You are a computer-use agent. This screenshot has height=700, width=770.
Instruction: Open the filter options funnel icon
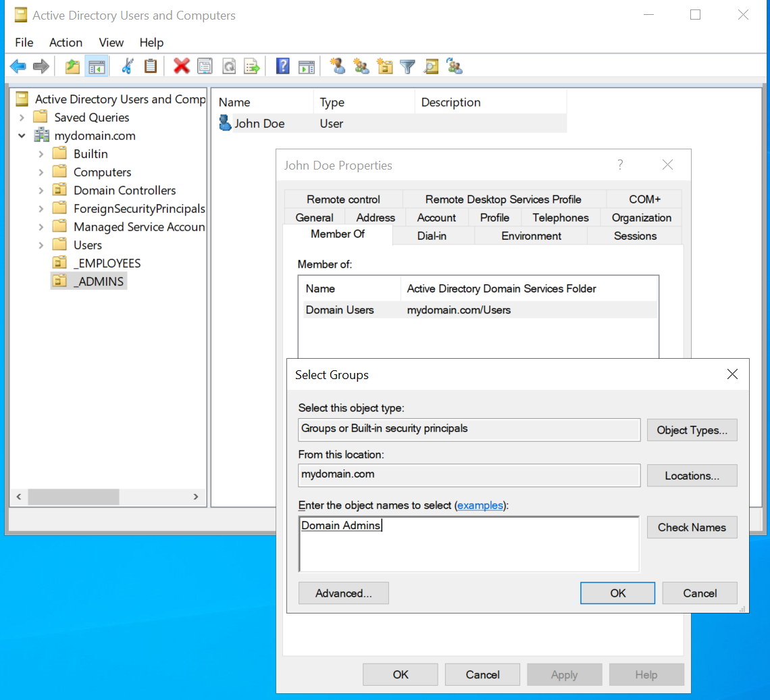pyautogui.click(x=407, y=66)
